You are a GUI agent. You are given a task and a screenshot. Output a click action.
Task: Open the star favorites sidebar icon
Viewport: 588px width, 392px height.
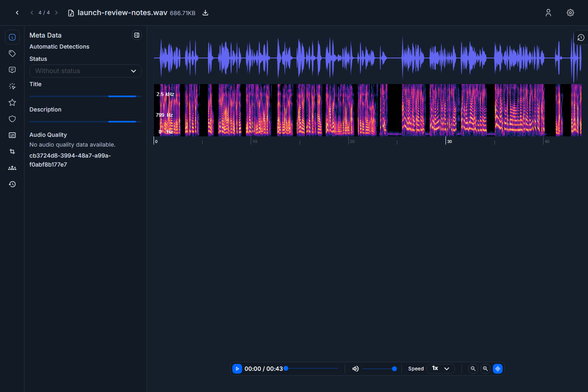pyautogui.click(x=12, y=102)
